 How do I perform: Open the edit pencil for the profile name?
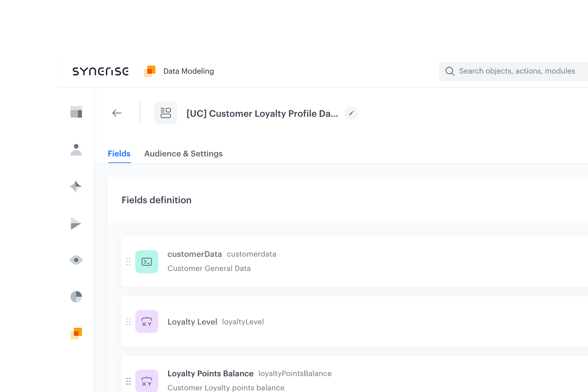point(351,113)
